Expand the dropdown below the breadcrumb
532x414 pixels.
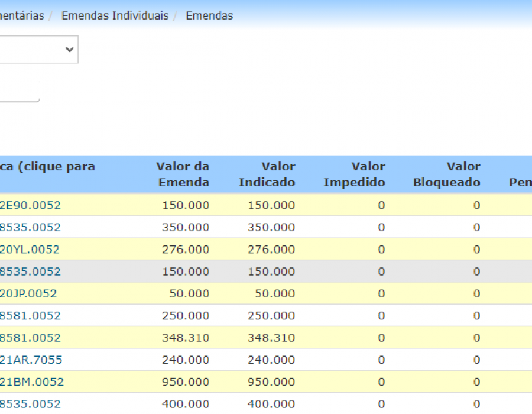point(38,50)
